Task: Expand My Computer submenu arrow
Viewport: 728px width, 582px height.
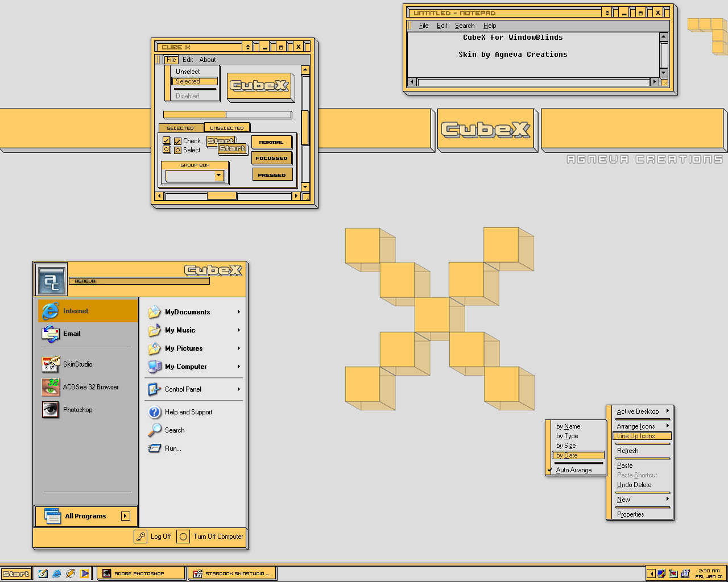Action: (239, 367)
